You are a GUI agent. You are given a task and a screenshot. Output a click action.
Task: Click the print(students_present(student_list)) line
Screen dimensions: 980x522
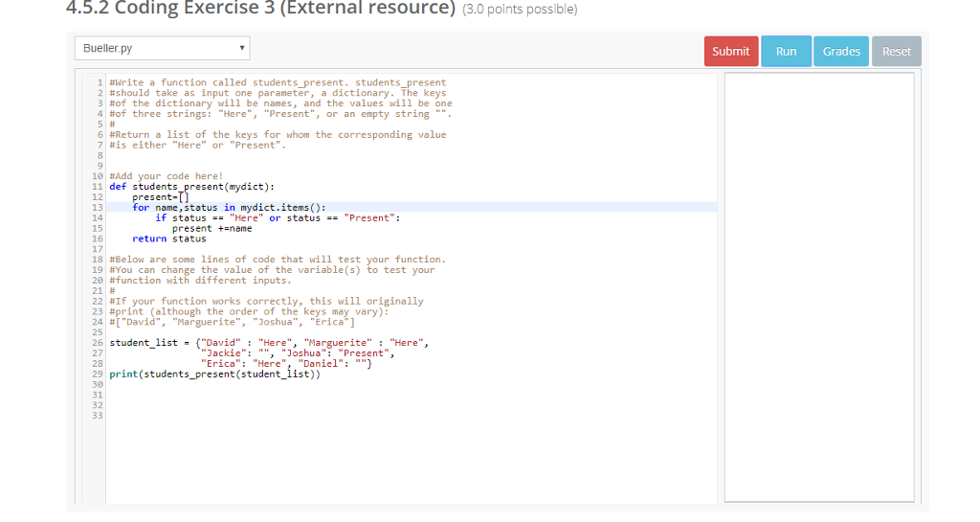[215, 374]
